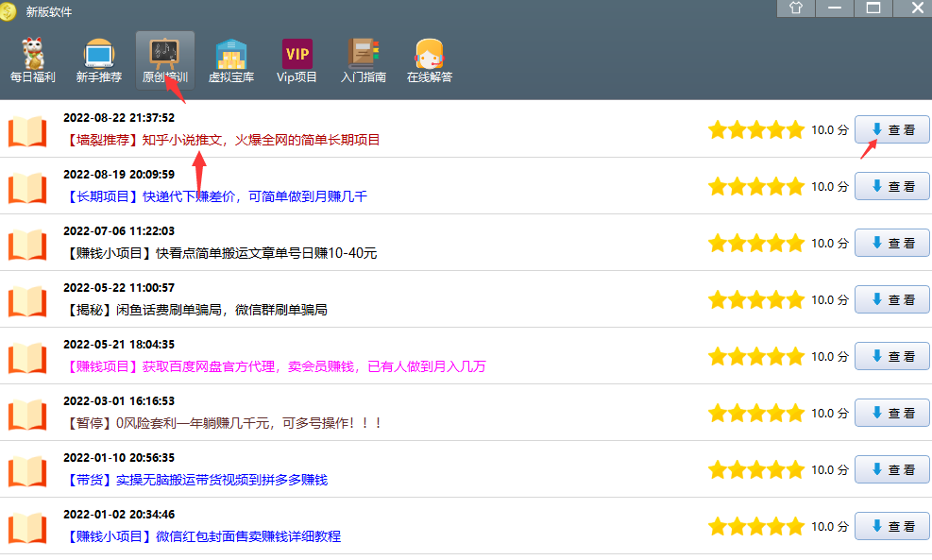Click the skin shirt icon in title bar
The height and width of the screenshot is (560, 932).
click(796, 8)
